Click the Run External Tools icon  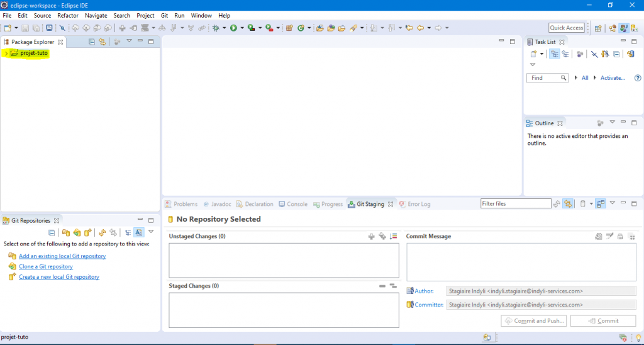[x=269, y=28]
